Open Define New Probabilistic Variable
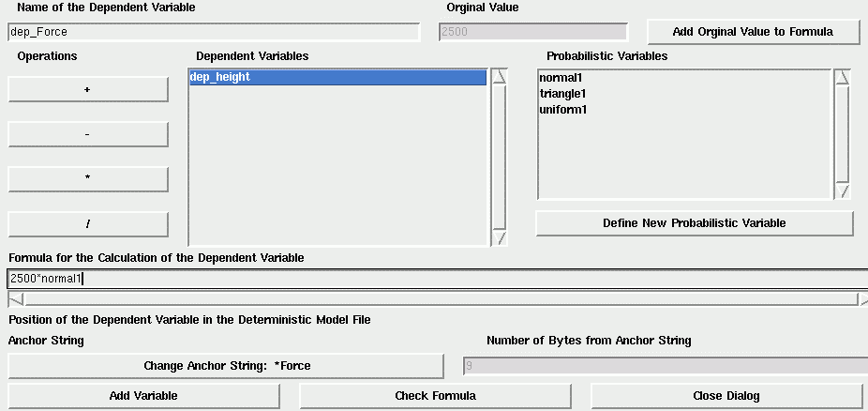The width and height of the screenshot is (868, 411). point(695,223)
